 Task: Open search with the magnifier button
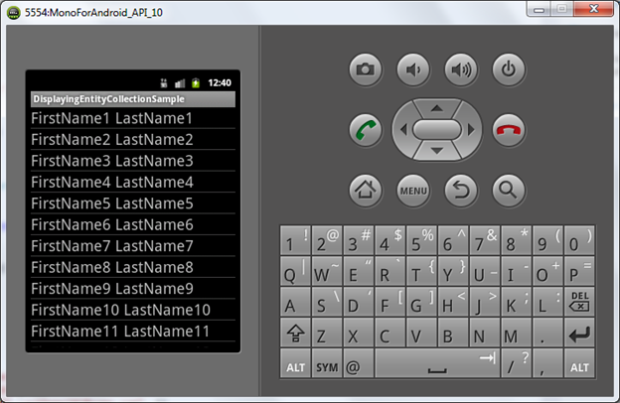[509, 188]
